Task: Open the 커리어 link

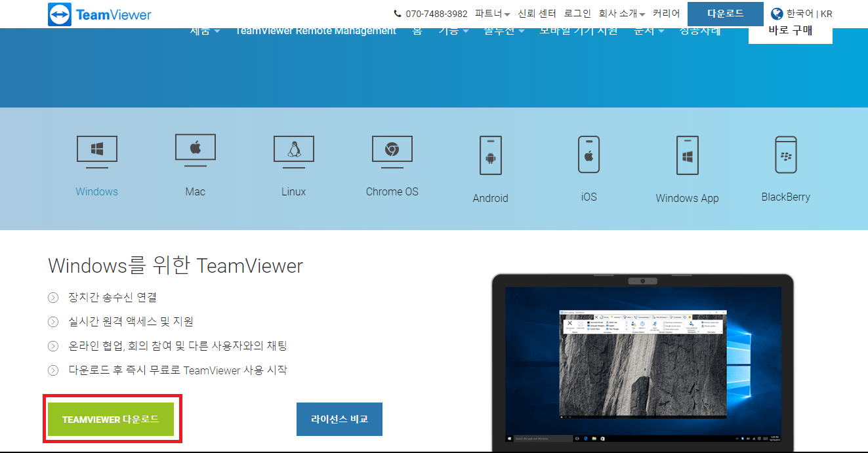Action: click(666, 14)
